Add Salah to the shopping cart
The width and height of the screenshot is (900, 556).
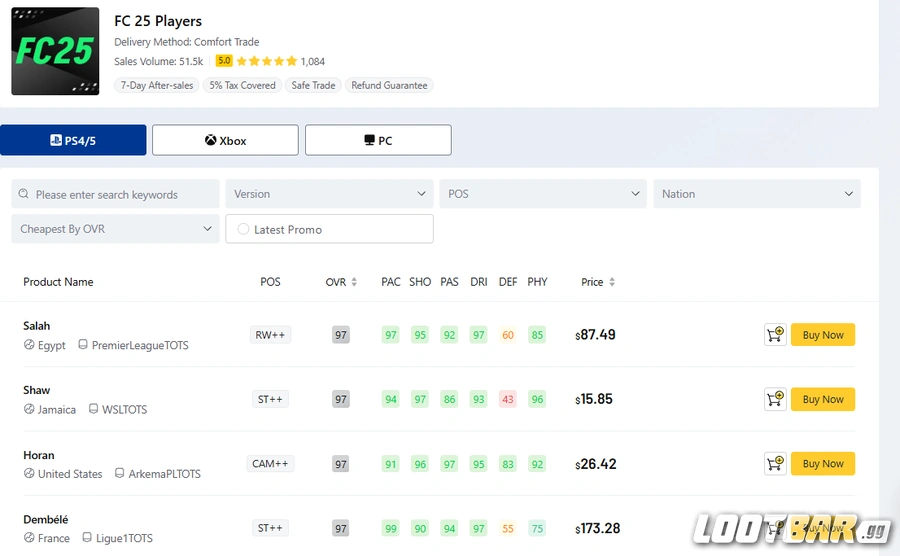775,335
